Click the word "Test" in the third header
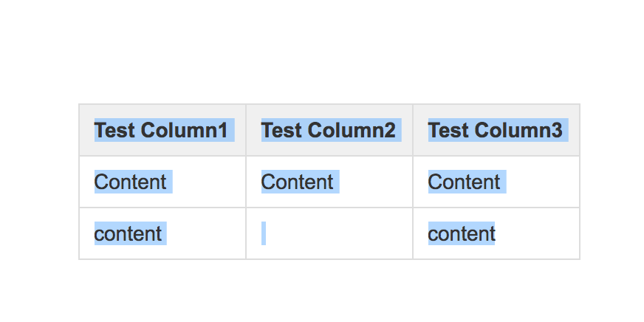Viewport: 644px width, 322px height. pyautogui.click(x=448, y=130)
